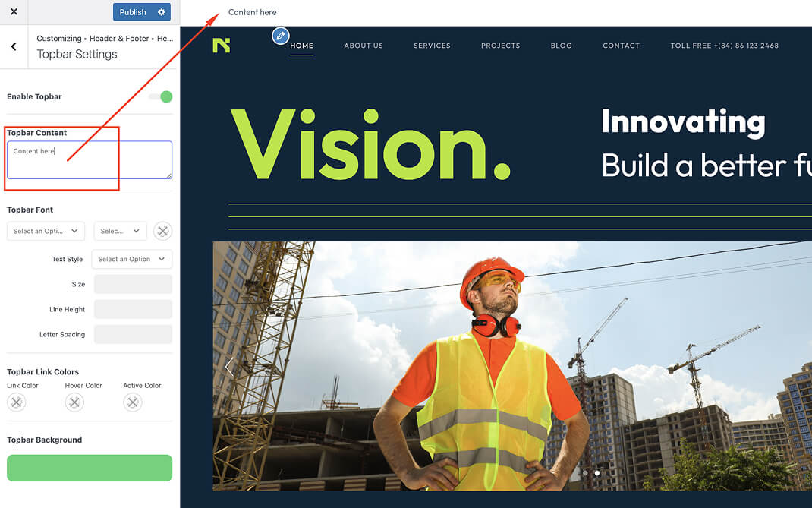Choose the Hover Color swatch
This screenshot has height=508, width=812.
click(x=74, y=402)
